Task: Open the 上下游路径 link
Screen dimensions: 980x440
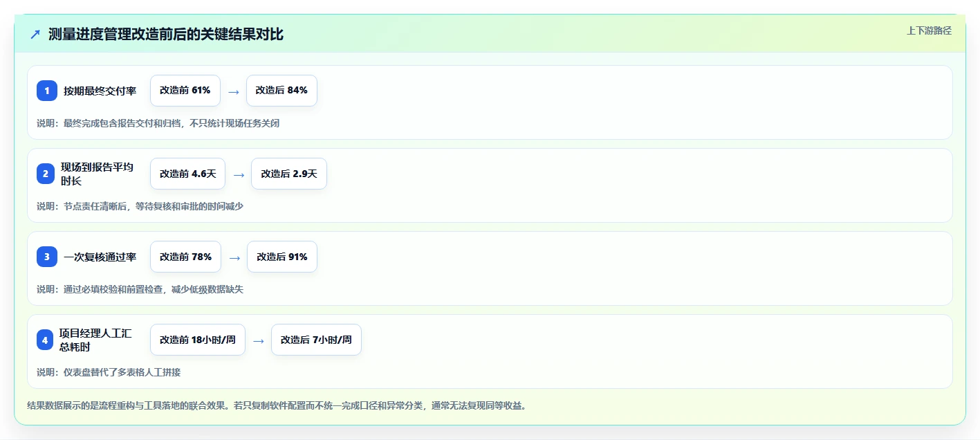Action: pos(929,30)
